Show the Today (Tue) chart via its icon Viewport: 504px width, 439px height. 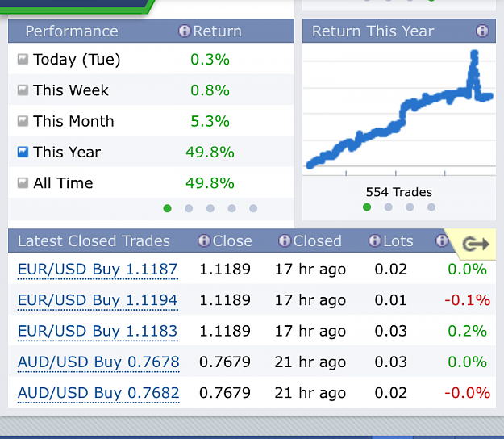click(23, 59)
